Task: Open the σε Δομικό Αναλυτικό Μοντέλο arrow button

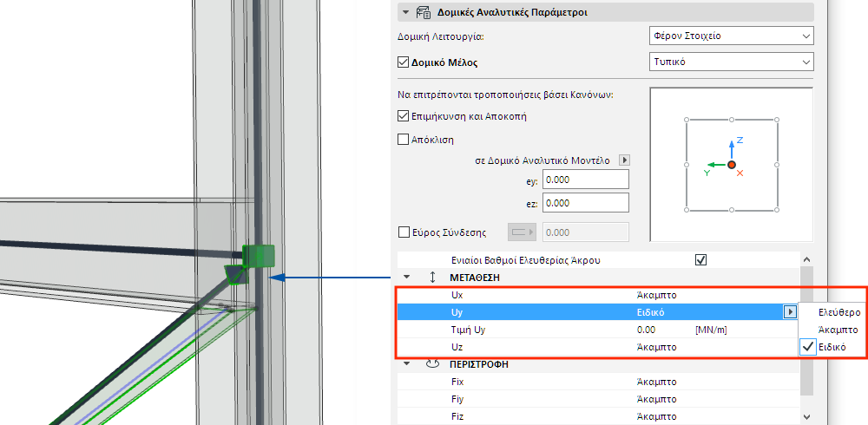Action: click(x=624, y=160)
